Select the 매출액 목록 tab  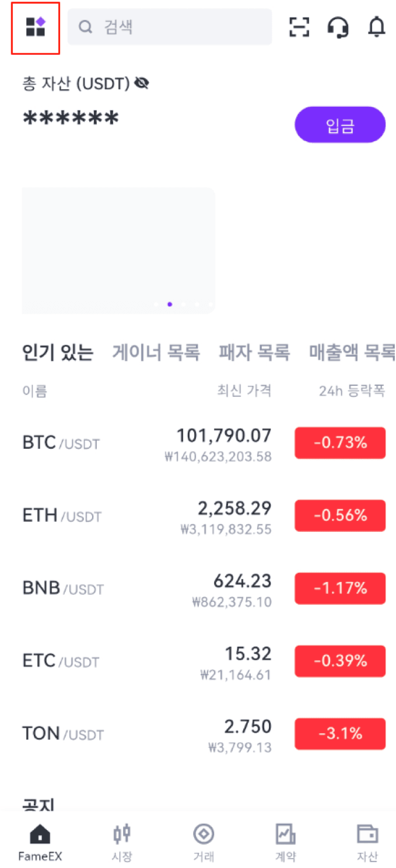[x=352, y=353]
